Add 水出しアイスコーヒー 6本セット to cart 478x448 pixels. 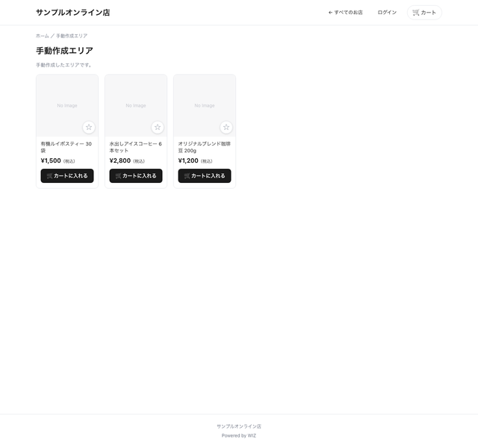pyautogui.click(x=136, y=176)
